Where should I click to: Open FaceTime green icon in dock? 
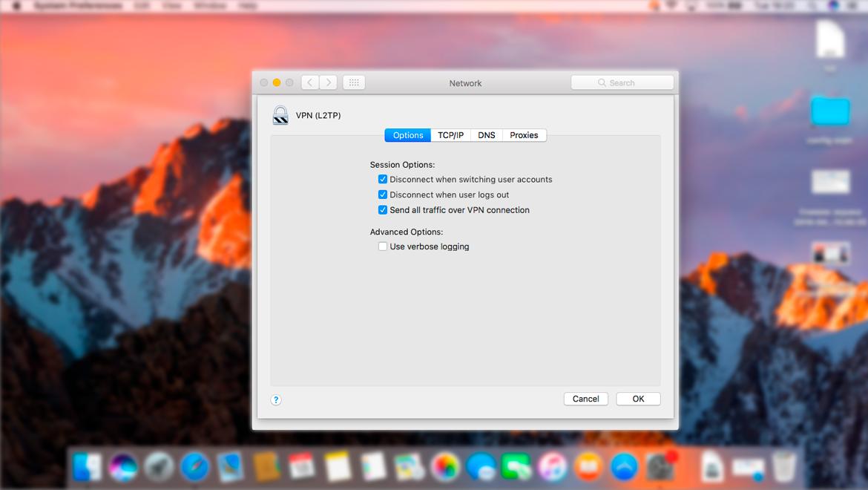point(516,467)
